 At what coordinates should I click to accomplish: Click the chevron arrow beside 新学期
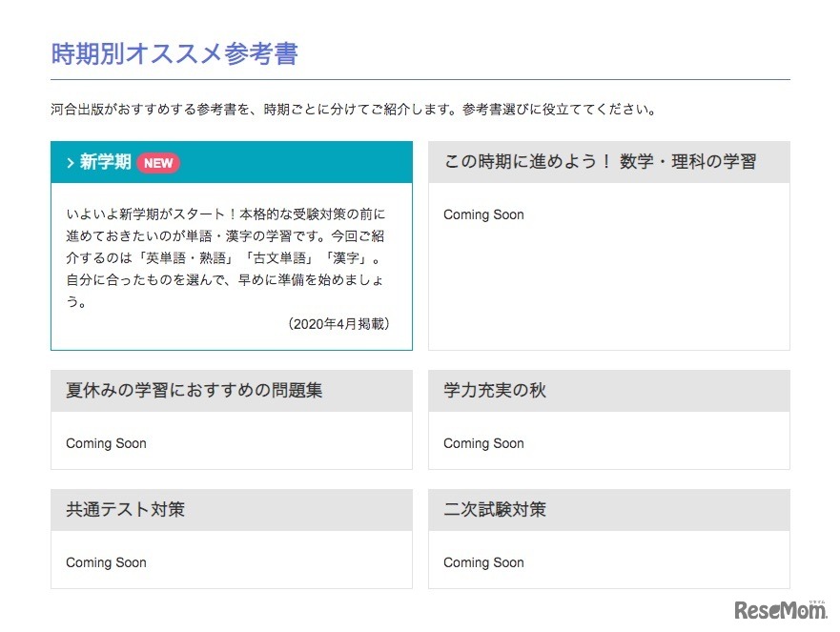click(70, 161)
